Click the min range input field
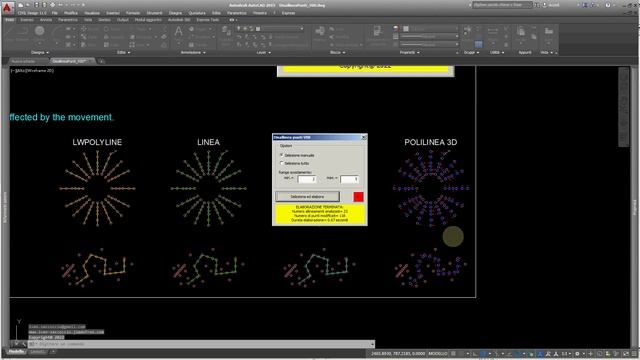The height and width of the screenshot is (360, 640). (307, 179)
